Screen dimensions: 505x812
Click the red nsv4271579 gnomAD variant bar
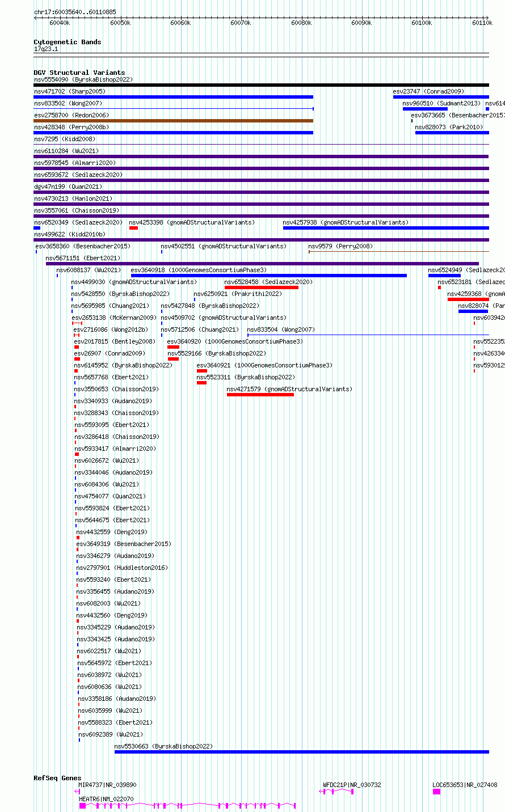point(260,395)
